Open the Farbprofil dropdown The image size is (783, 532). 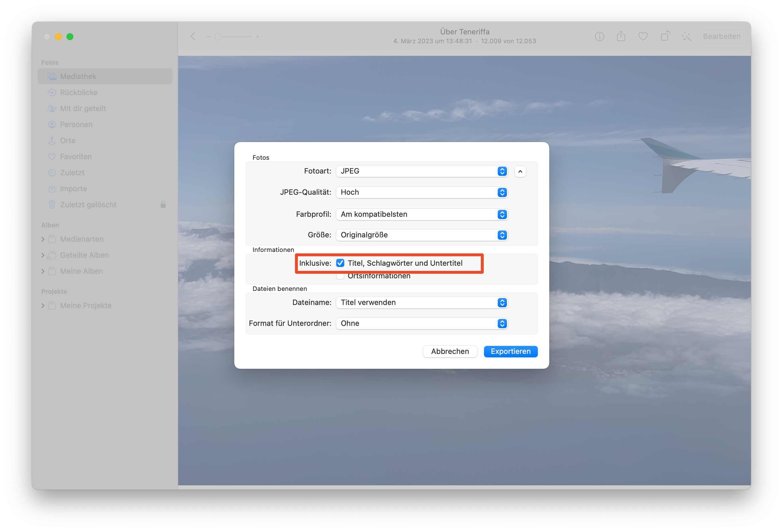pos(422,214)
